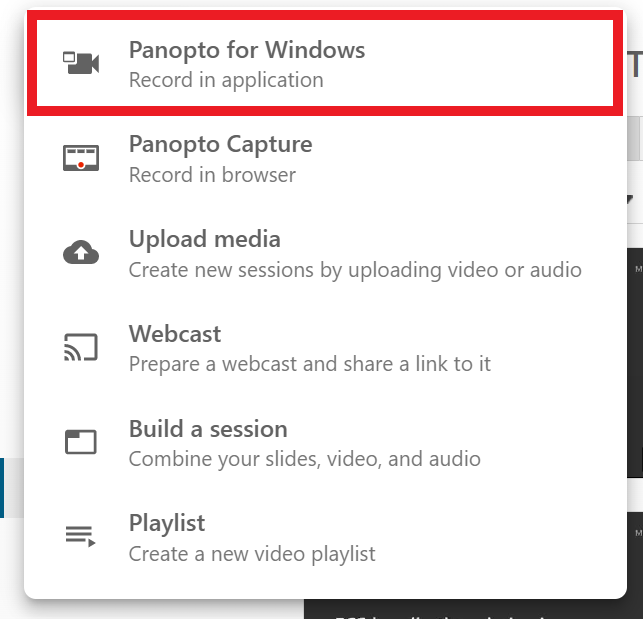Viewport: 643px width, 619px height.
Task: Select the Panopto for Windows menu title
Action: point(247,50)
